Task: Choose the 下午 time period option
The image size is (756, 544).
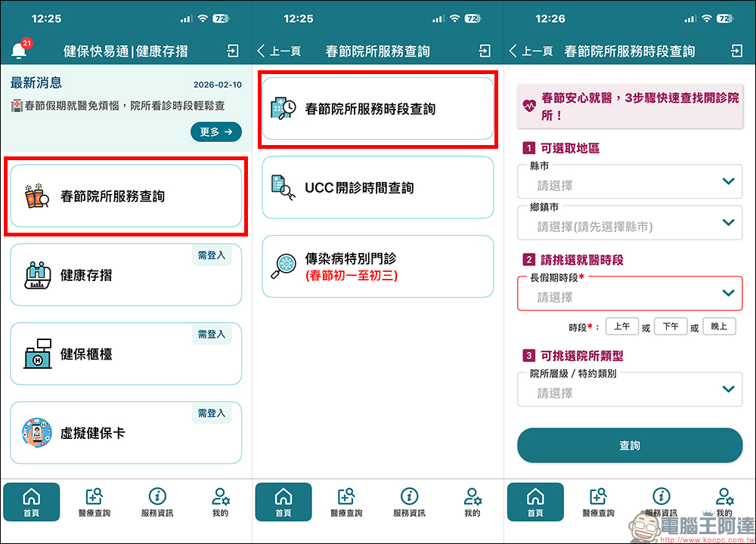Action: pos(671,326)
